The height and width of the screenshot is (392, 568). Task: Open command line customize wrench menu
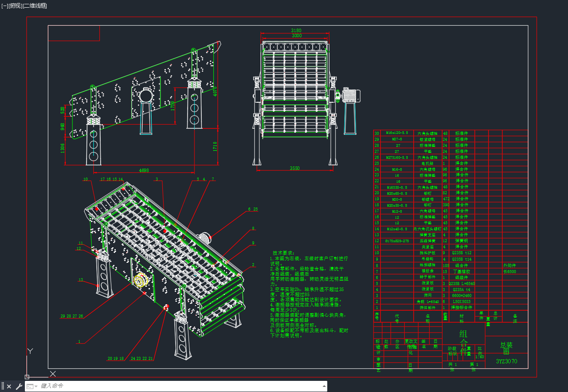19,386
